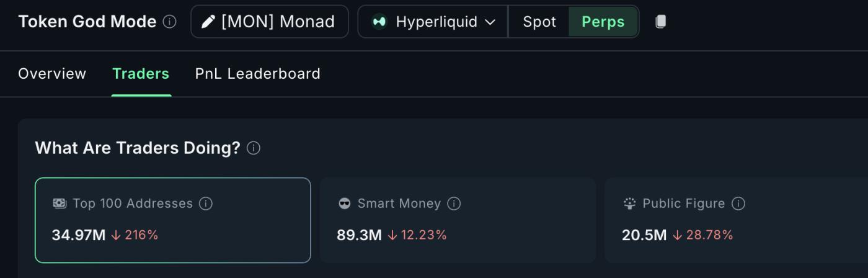The width and height of the screenshot is (868, 278).
Task: Switch to Spot trading mode
Action: 539,22
